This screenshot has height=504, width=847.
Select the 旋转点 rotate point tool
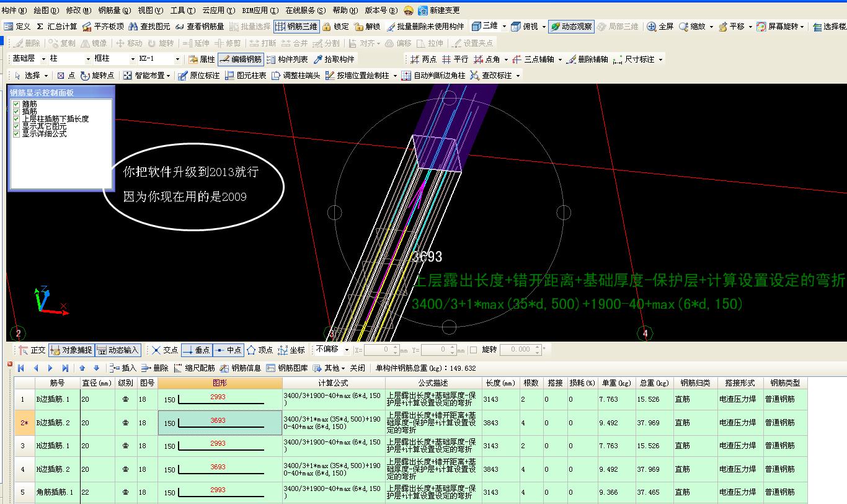click(97, 76)
